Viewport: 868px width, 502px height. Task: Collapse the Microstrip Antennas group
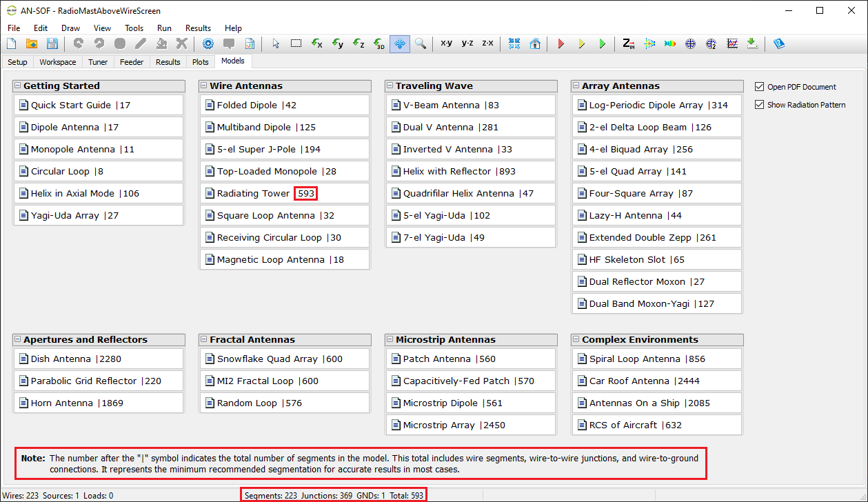click(x=390, y=340)
